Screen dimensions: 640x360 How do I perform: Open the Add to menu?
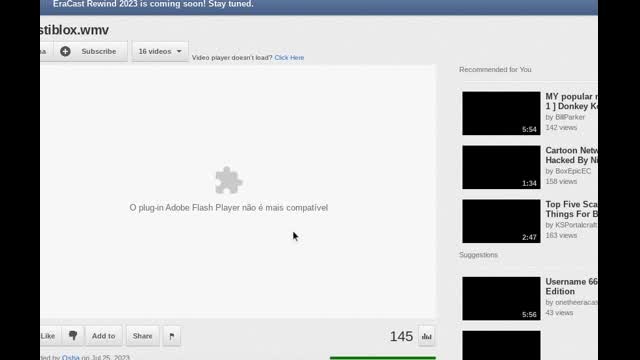pos(103,336)
